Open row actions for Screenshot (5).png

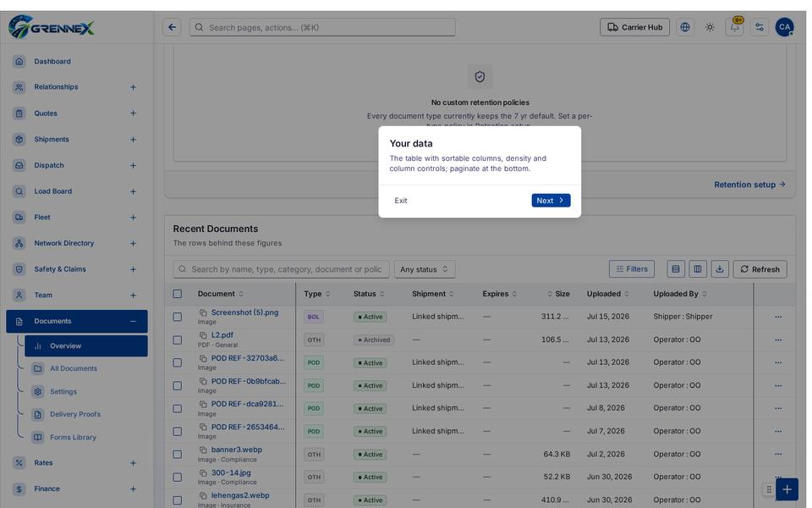click(x=778, y=317)
